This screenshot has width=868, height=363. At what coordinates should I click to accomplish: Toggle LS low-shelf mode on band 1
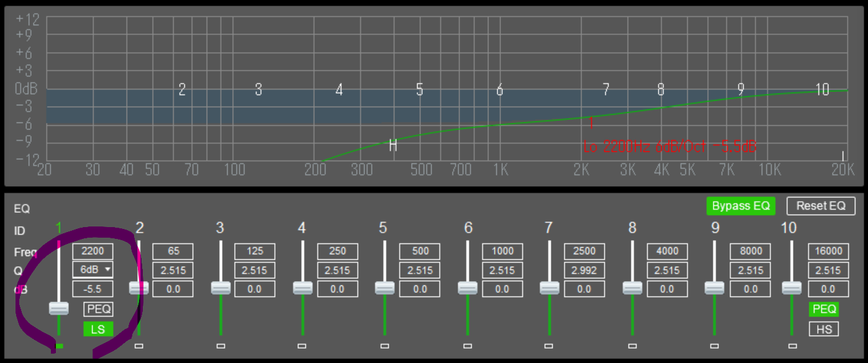click(x=98, y=329)
